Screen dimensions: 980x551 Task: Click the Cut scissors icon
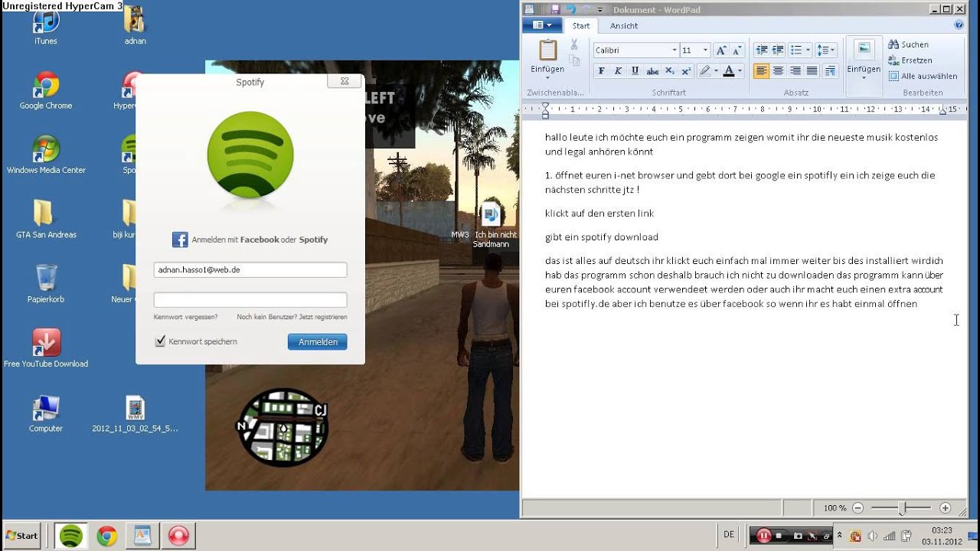573,45
